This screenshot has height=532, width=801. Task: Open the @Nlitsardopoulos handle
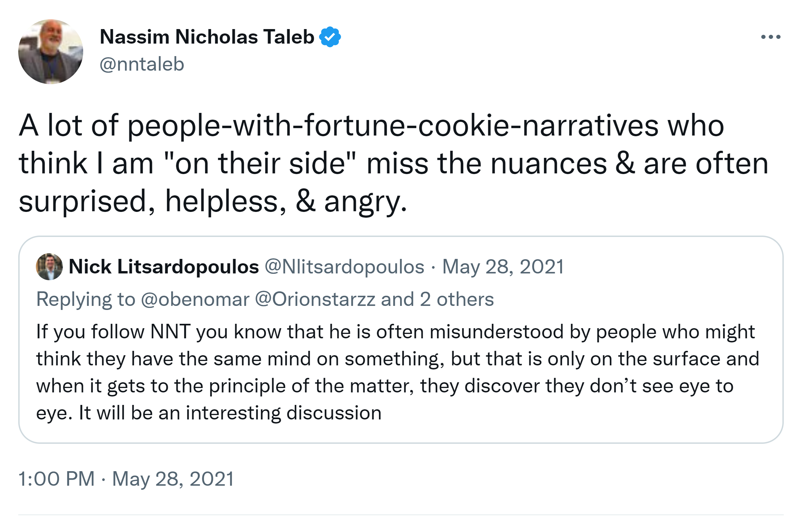click(344, 267)
